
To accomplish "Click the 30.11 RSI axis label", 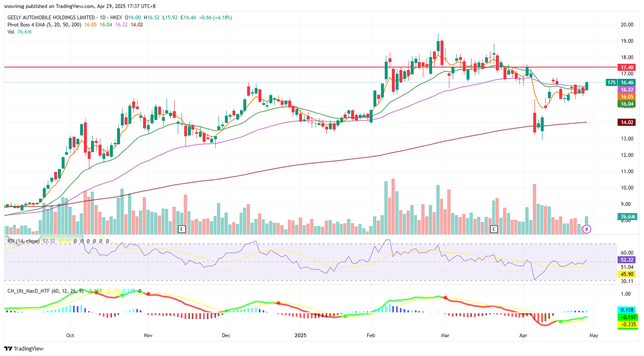I will point(627,281).
